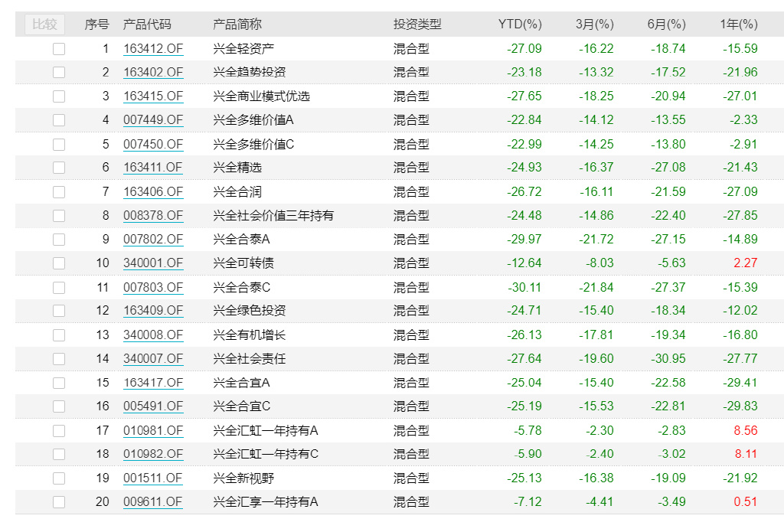Viewport: 784px width, 532px height.
Task: Open fund code 005491.OF
Action: pyautogui.click(x=153, y=406)
